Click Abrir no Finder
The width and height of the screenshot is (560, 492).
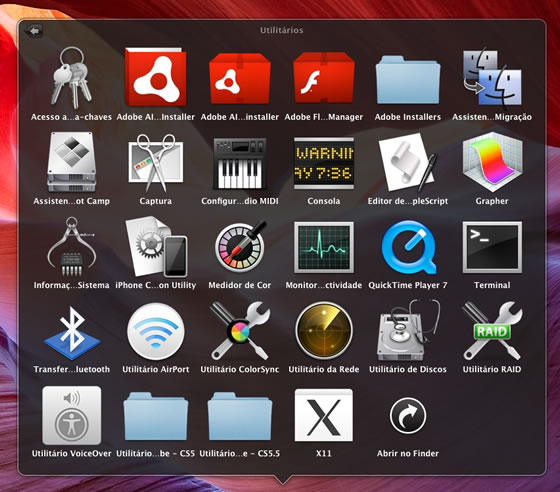point(408,415)
